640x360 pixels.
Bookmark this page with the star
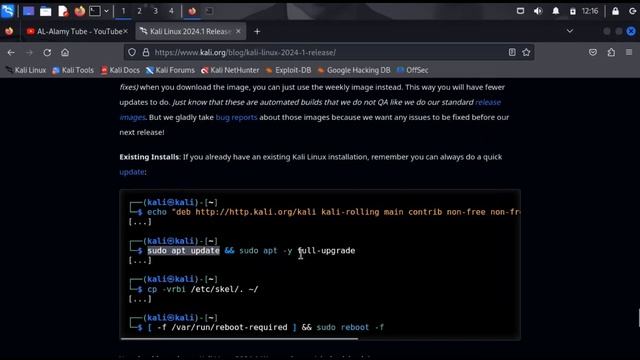click(526, 52)
